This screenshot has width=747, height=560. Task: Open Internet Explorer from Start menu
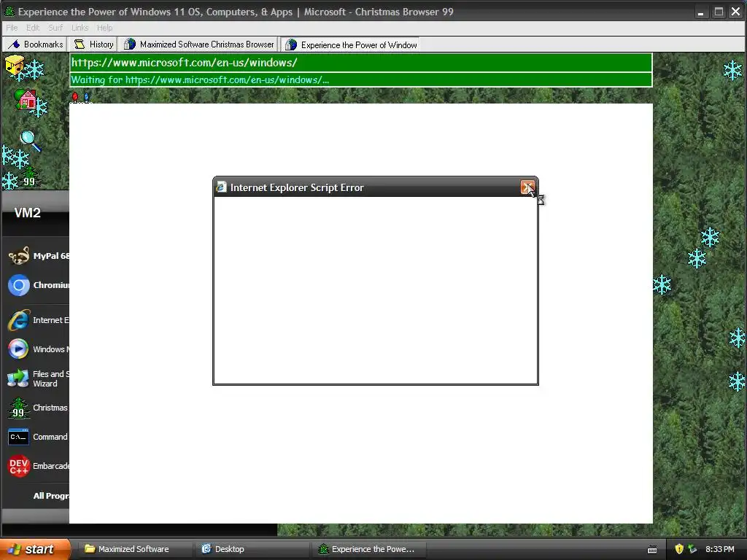click(39, 321)
